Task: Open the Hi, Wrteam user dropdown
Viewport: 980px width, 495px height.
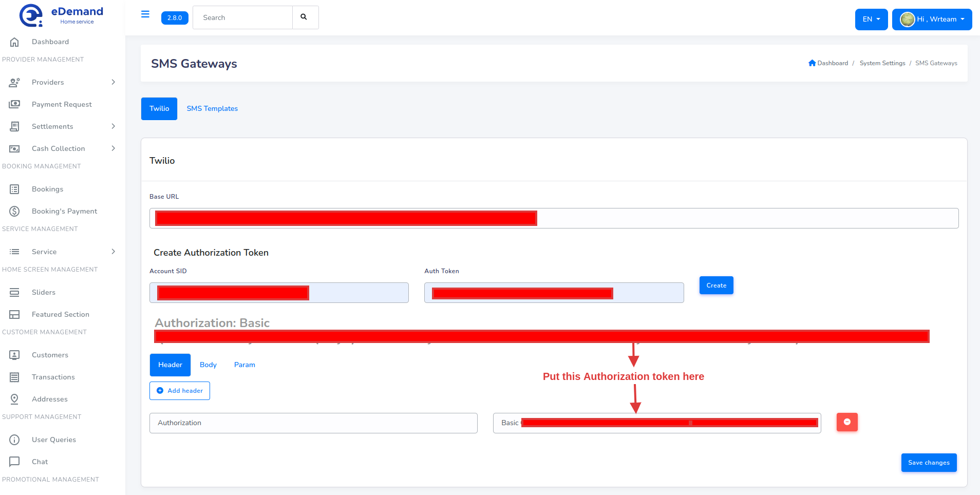Action: pos(932,20)
